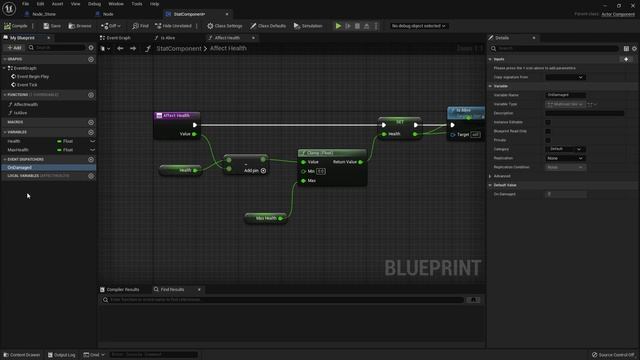This screenshot has height=360, width=640.
Task: Open the Edit menu
Action: tap(40, 4)
